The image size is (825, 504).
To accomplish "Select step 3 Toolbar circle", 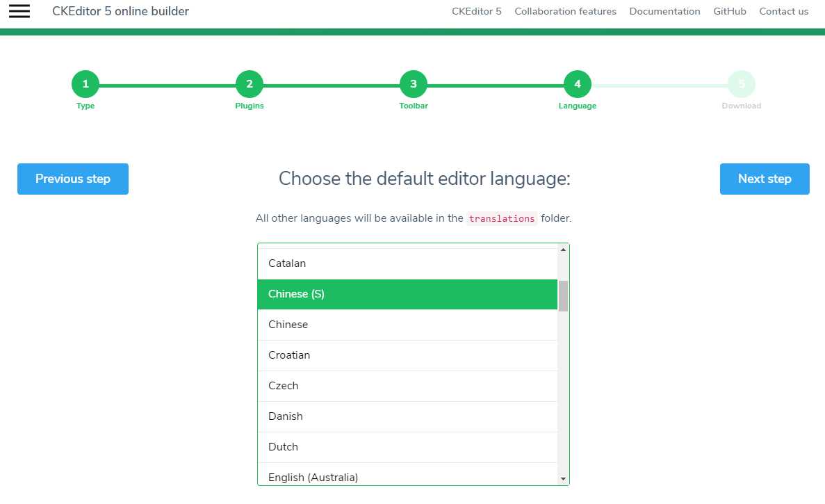I will pyautogui.click(x=414, y=85).
